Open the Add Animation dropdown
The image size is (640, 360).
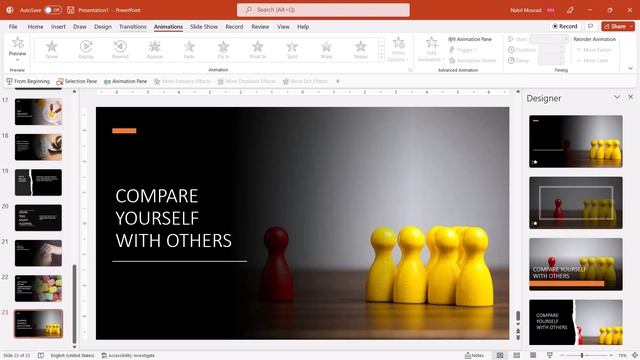click(x=431, y=49)
